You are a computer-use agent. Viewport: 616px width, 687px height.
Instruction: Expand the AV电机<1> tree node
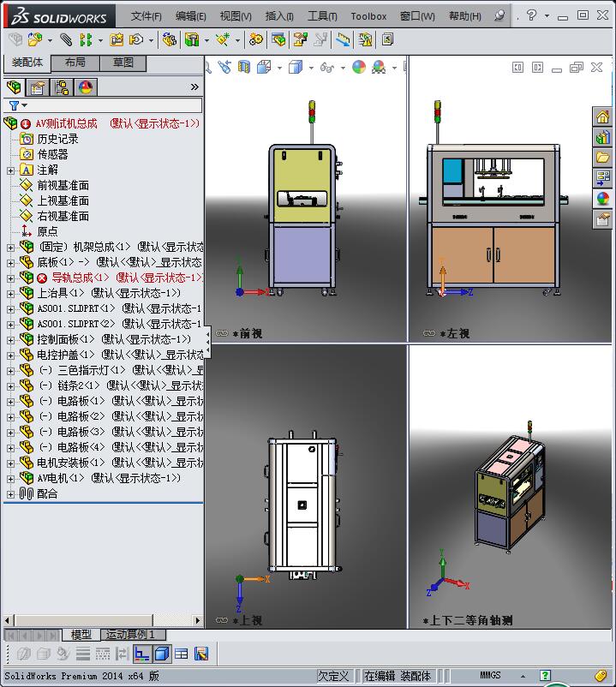coord(10,479)
